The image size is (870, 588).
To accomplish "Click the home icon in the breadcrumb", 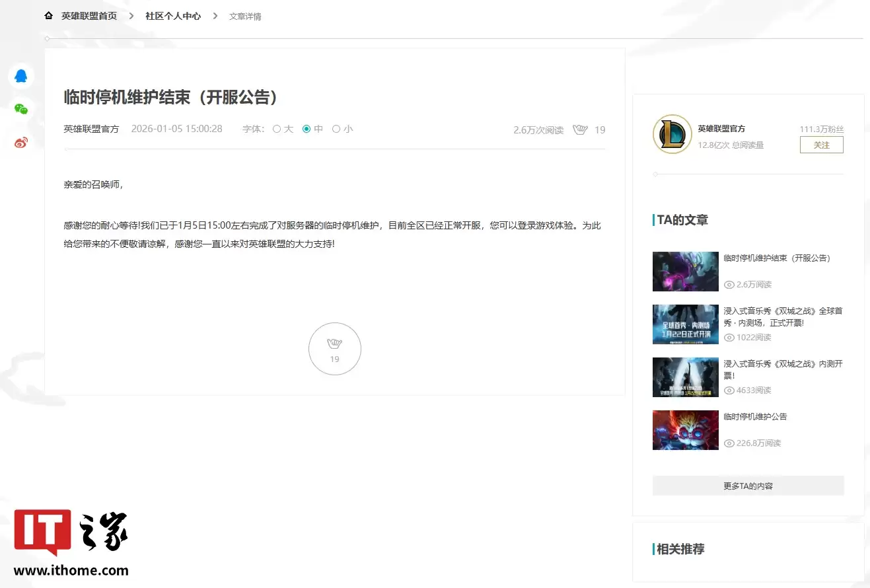I will tap(48, 15).
